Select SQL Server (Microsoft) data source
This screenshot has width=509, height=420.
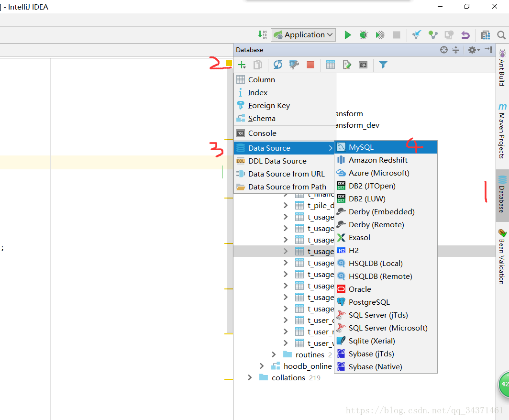(386, 328)
